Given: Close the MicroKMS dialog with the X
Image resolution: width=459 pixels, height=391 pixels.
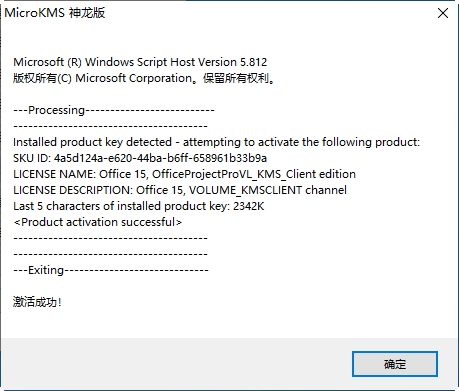Looking at the screenshot, I should coord(443,13).
